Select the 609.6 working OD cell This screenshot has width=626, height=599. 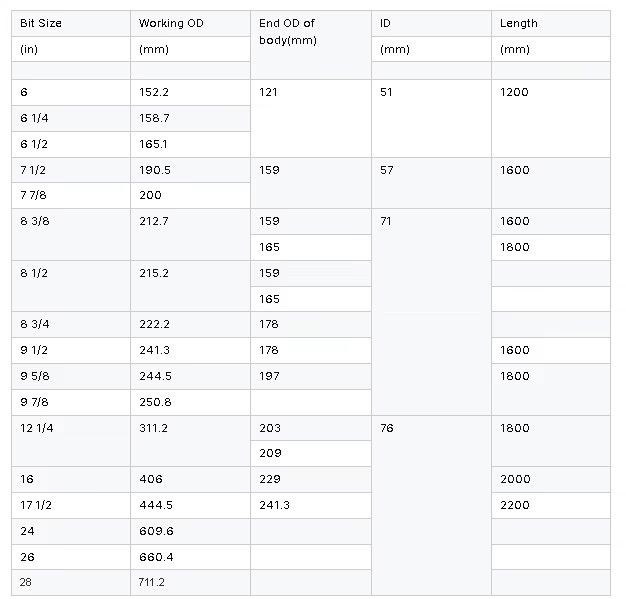[190, 532]
